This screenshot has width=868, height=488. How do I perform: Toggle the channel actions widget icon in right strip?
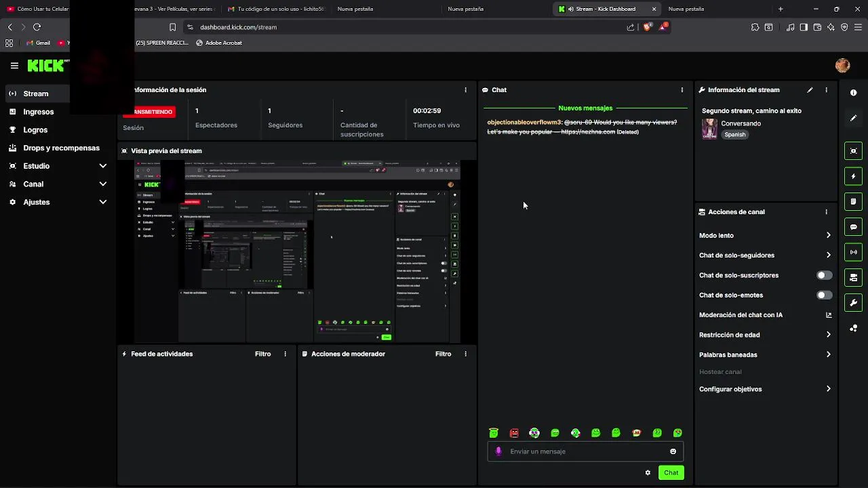(853, 278)
